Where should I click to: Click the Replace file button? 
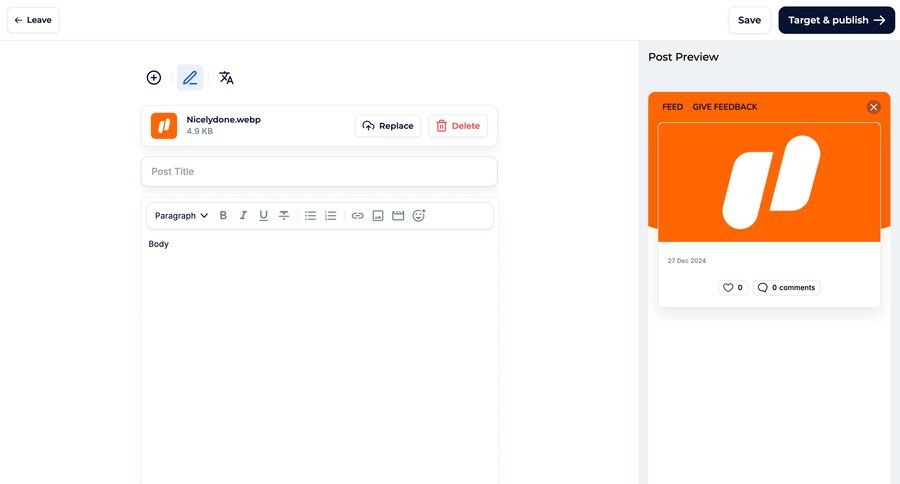pos(388,126)
